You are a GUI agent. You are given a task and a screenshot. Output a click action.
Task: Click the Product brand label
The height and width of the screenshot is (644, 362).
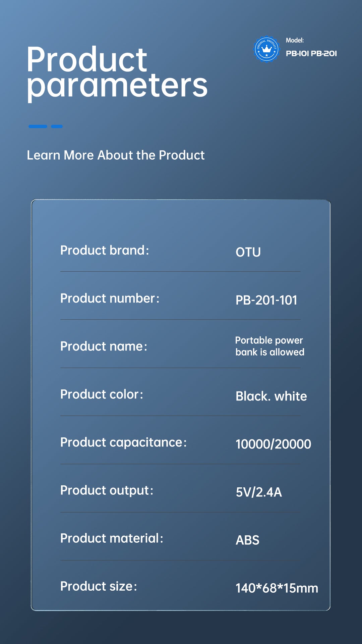(x=105, y=250)
